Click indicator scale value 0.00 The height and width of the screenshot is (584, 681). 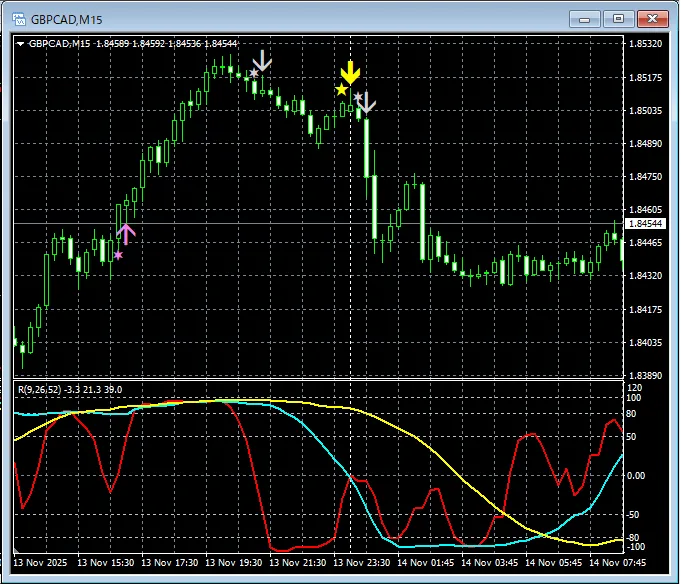click(x=636, y=476)
